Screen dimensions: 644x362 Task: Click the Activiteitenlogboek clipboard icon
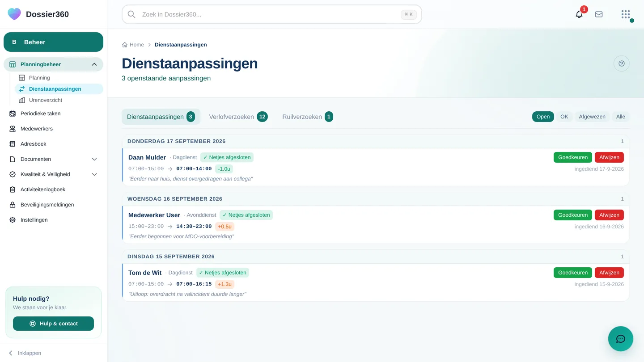click(13, 189)
